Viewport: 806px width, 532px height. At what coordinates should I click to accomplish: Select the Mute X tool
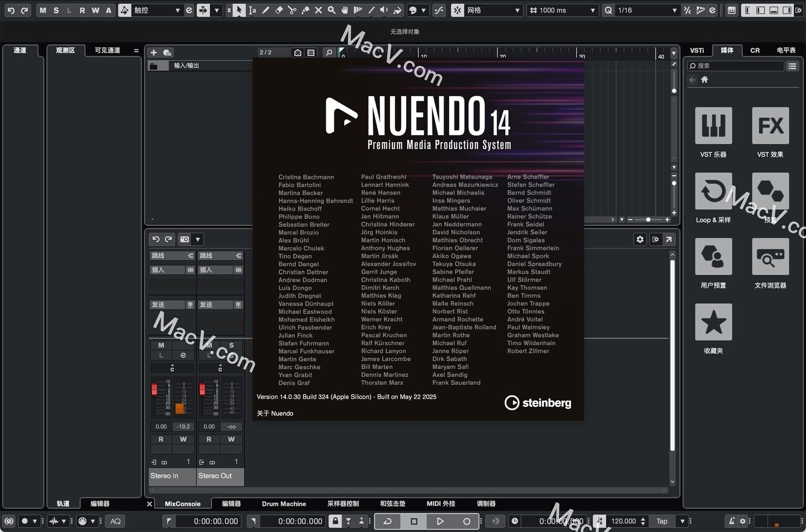(x=318, y=10)
